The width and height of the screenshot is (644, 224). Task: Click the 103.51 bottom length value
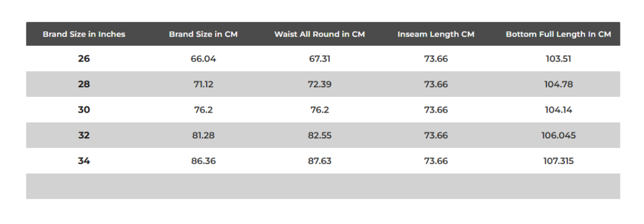558,59
